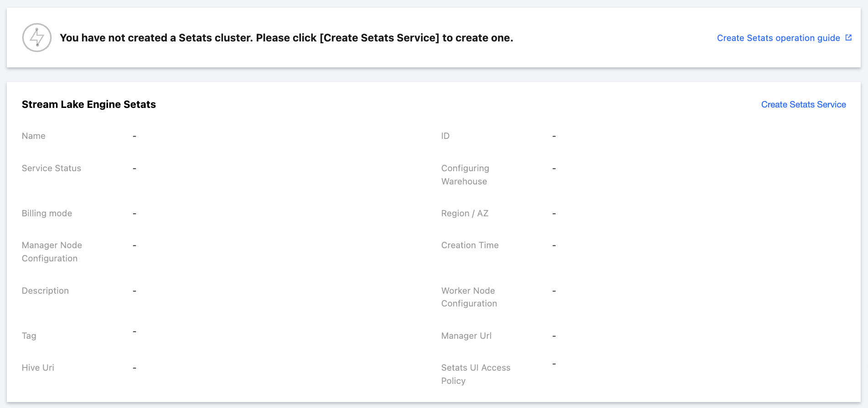Click the 'You have not created a Setats cluster' message
Screen dimensions: 868x408
(x=286, y=38)
